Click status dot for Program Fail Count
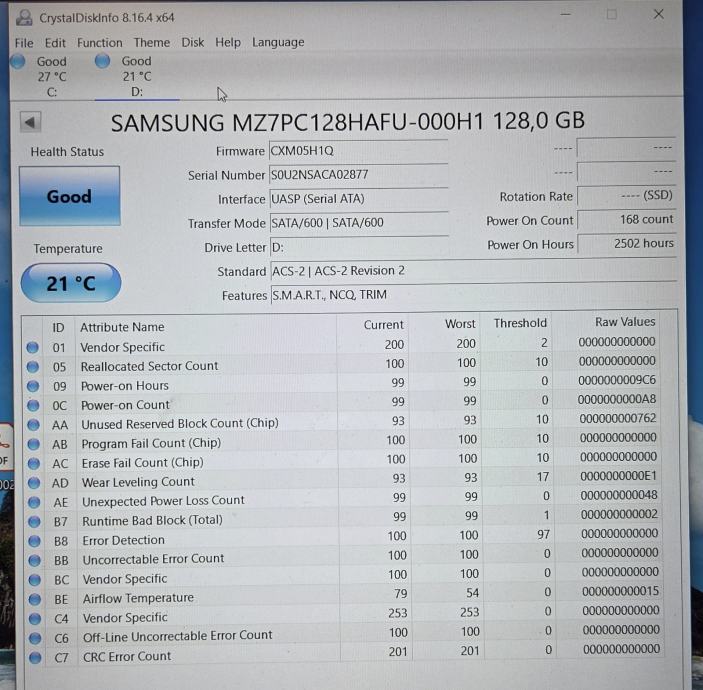The image size is (703, 690). 33,444
